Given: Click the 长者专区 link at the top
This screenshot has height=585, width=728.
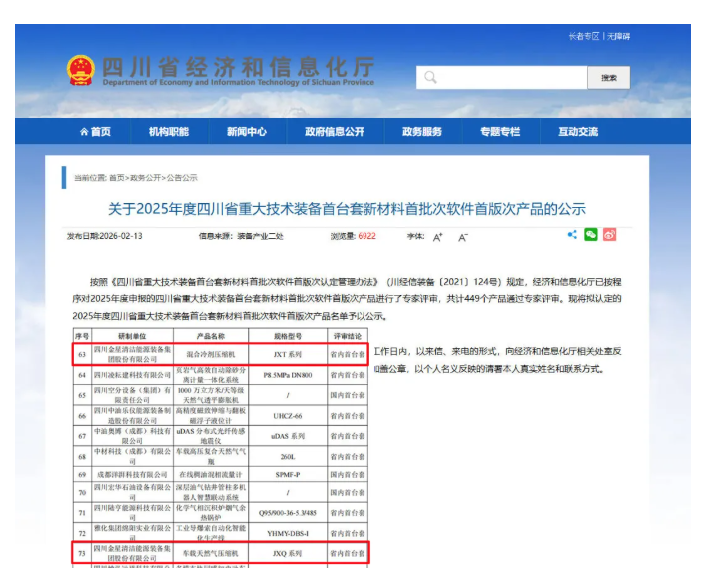Looking at the screenshot, I should (x=582, y=37).
